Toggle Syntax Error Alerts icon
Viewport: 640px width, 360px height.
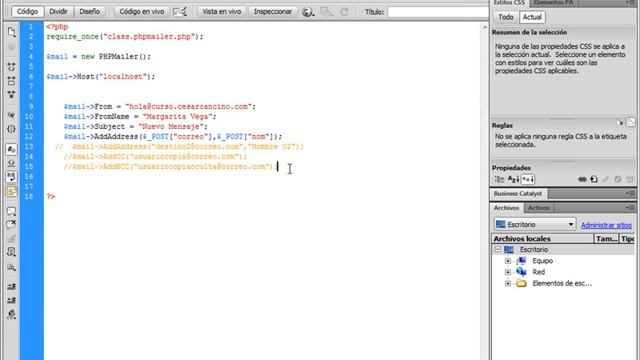(x=11, y=191)
